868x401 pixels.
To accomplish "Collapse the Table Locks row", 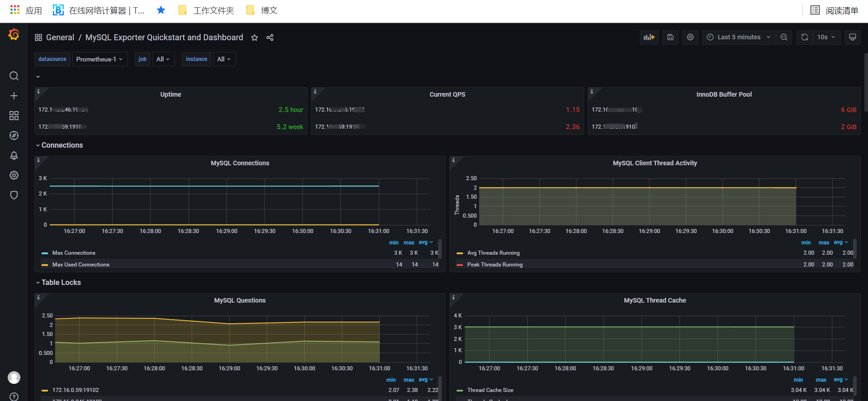I will (x=58, y=282).
